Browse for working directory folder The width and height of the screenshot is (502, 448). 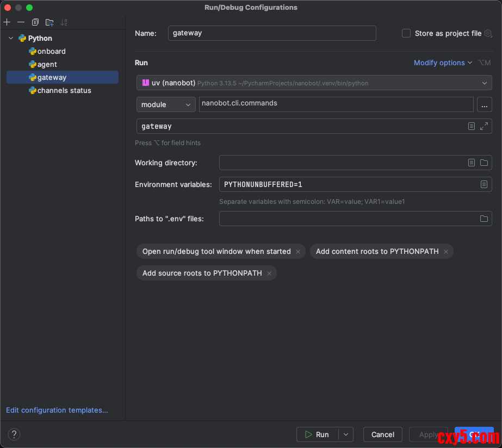coord(484,163)
